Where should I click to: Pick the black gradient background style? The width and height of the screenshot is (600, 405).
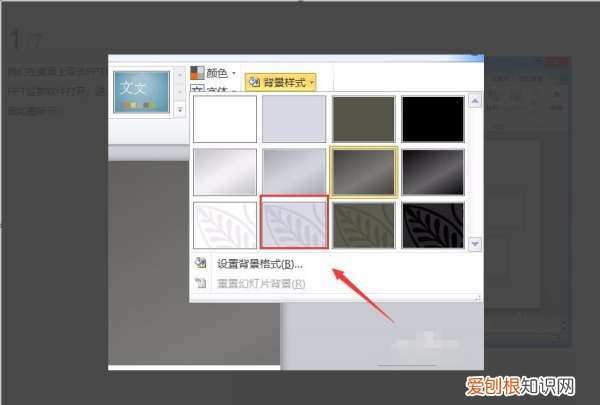(x=433, y=172)
